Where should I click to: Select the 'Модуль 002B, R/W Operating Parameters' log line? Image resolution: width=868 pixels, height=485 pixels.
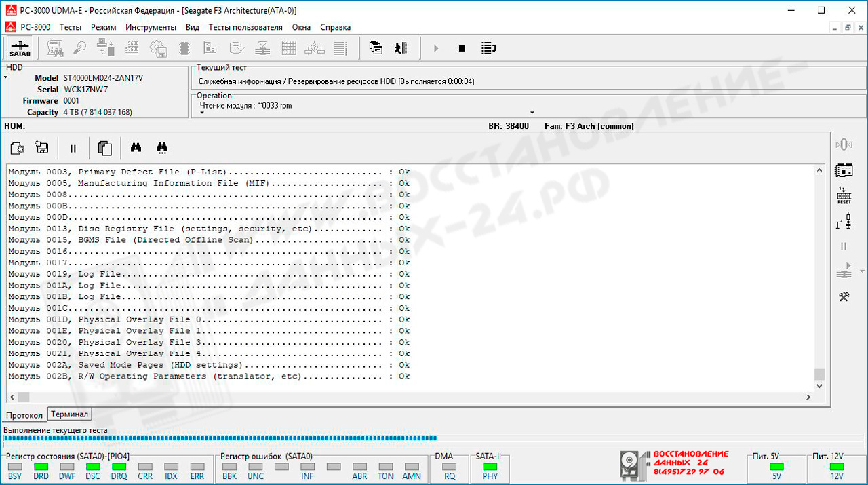(x=209, y=376)
